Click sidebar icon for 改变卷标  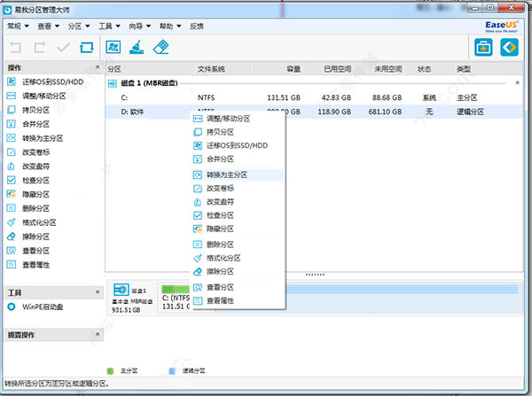pos(12,152)
